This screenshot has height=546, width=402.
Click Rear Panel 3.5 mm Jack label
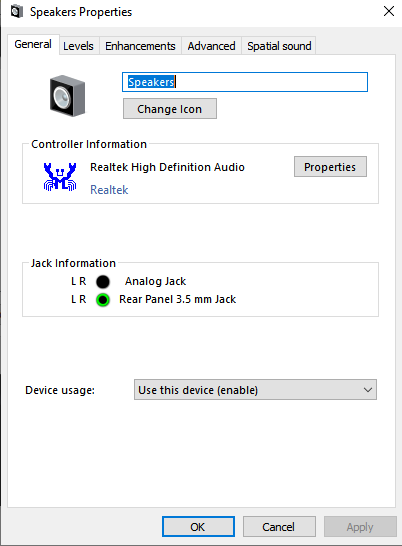pyautogui.click(x=178, y=299)
